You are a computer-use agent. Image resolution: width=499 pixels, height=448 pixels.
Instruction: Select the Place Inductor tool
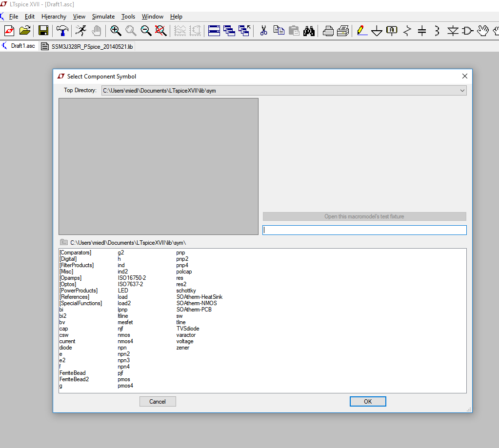click(437, 31)
